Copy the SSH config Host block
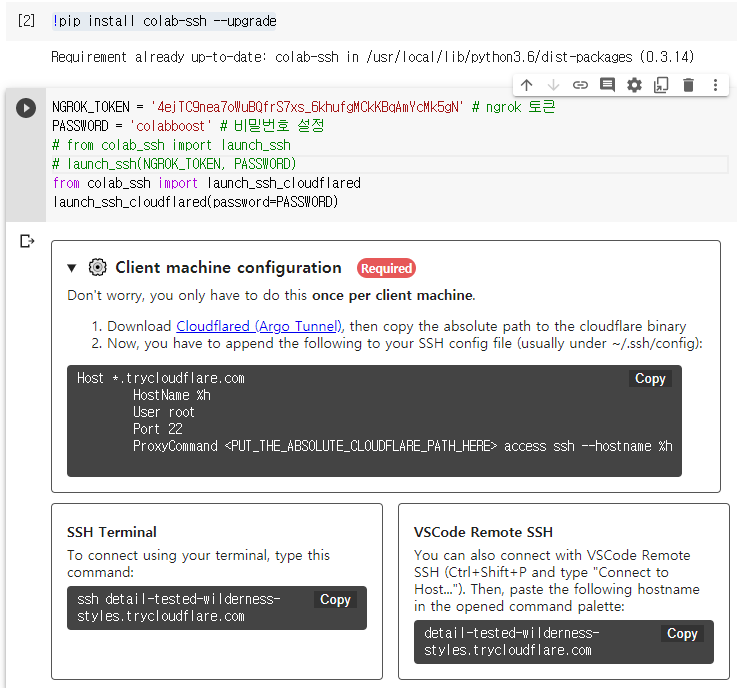Viewport: 737px width, 688px height. click(650, 379)
